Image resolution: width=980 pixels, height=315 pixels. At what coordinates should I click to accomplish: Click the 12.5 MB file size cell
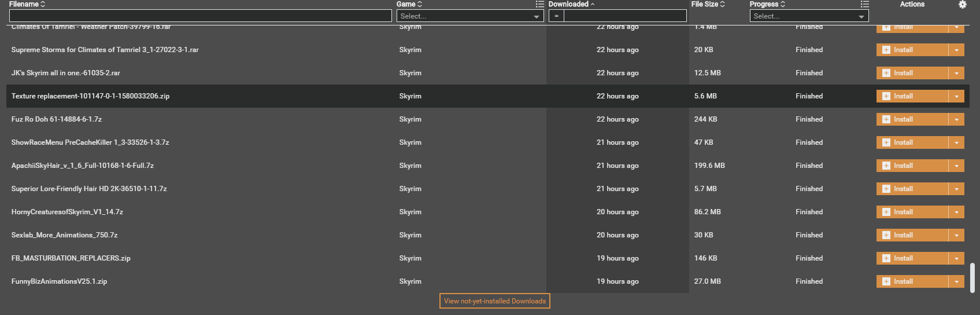[x=708, y=73]
